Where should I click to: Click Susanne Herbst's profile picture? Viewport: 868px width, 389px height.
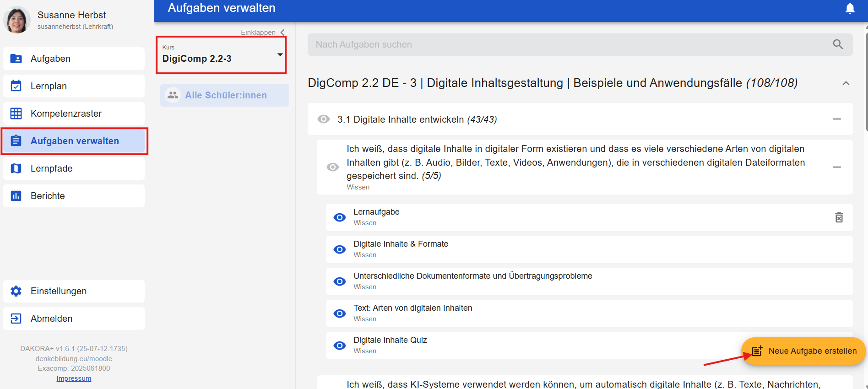(17, 20)
